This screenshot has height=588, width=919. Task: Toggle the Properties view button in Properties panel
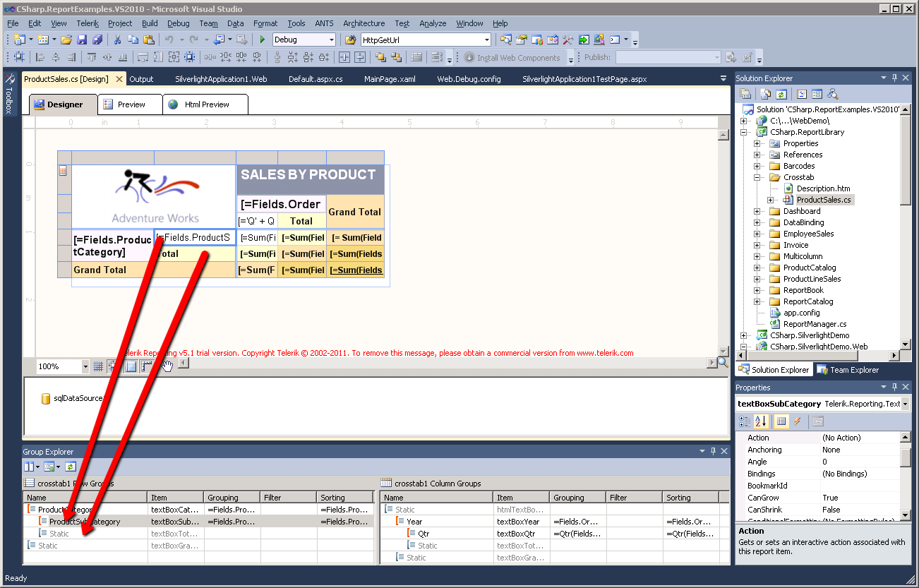781,421
